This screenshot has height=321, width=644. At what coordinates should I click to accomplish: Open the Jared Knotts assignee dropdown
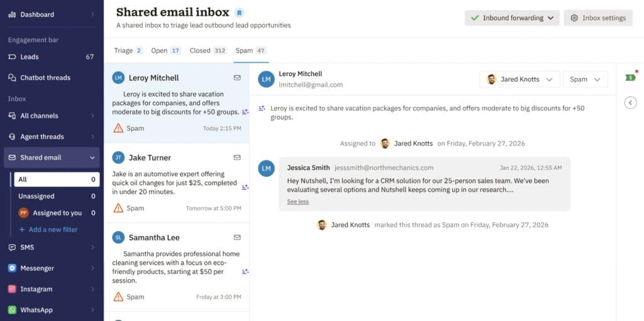tap(519, 79)
